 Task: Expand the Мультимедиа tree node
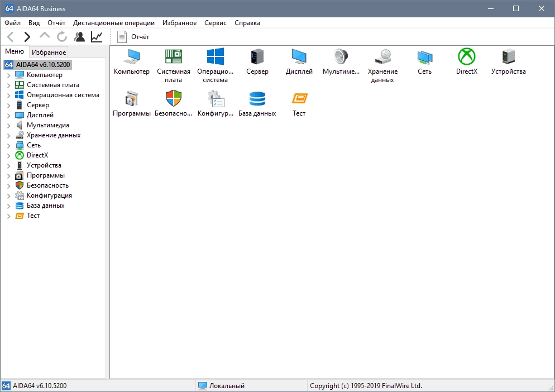point(8,125)
